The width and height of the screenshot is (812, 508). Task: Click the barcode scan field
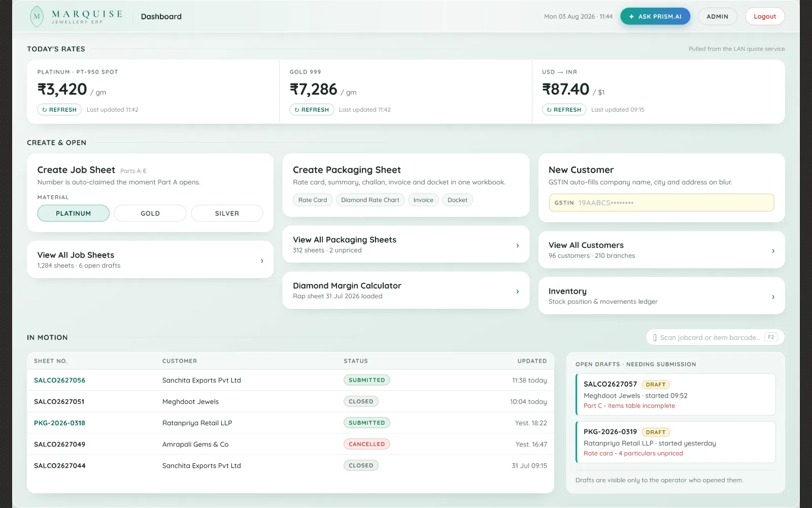pos(715,337)
